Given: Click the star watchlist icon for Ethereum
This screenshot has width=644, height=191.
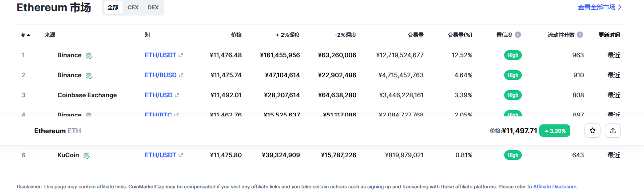Looking at the screenshot, I should click(592, 131).
